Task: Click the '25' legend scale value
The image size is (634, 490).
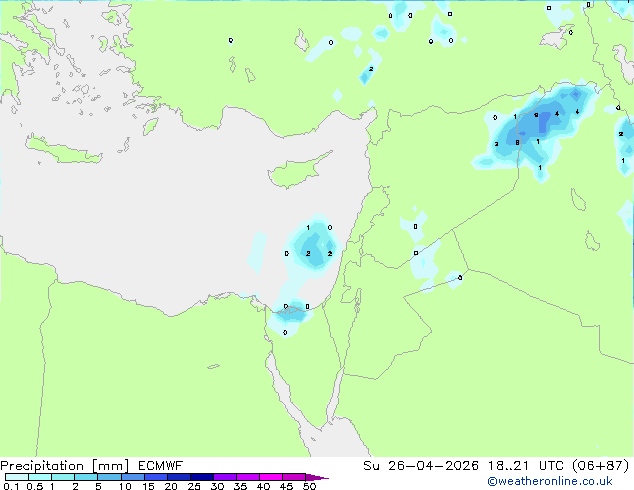Action: click(194, 486)
